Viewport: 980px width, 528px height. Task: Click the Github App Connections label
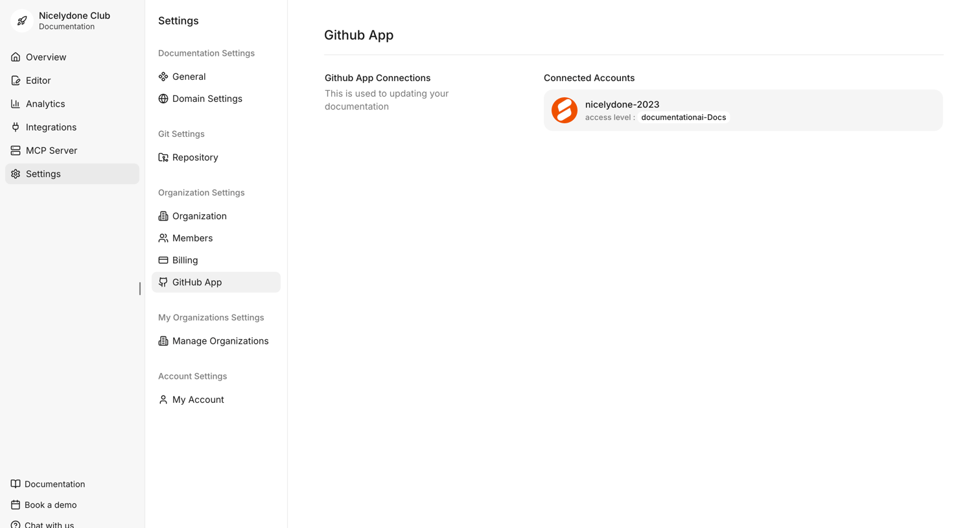(x=378, y=78)
